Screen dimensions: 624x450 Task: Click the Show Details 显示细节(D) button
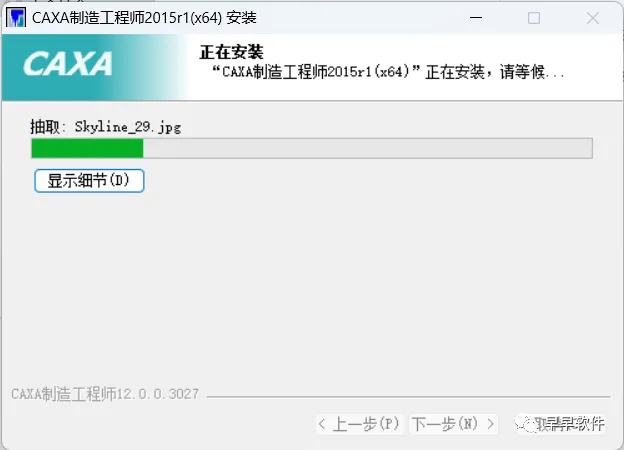(x=89, y=181)
